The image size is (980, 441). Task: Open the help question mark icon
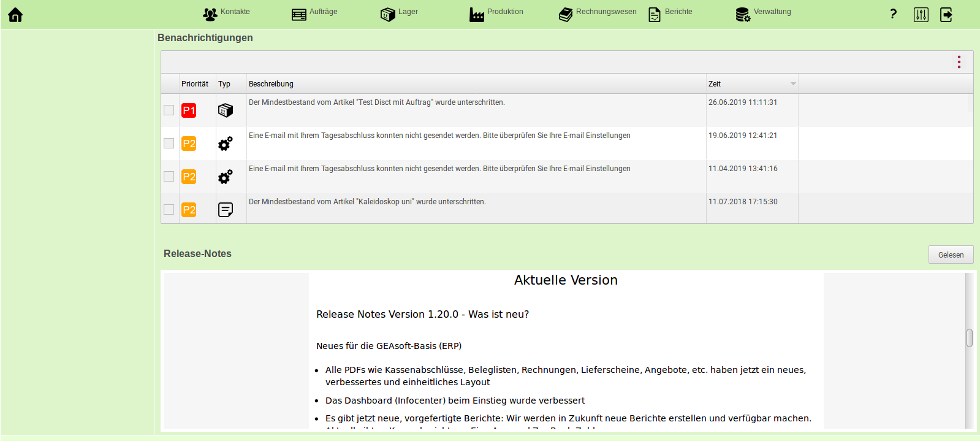[893, 14]
